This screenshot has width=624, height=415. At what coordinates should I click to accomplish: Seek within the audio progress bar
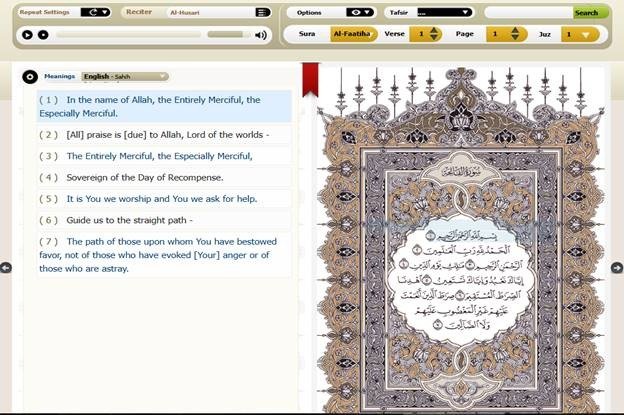coord(128,35)
